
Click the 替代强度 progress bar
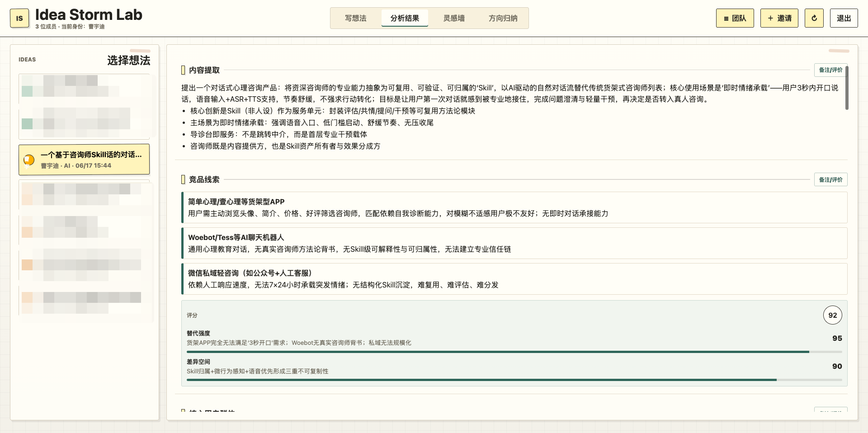[x=514, y=352]
